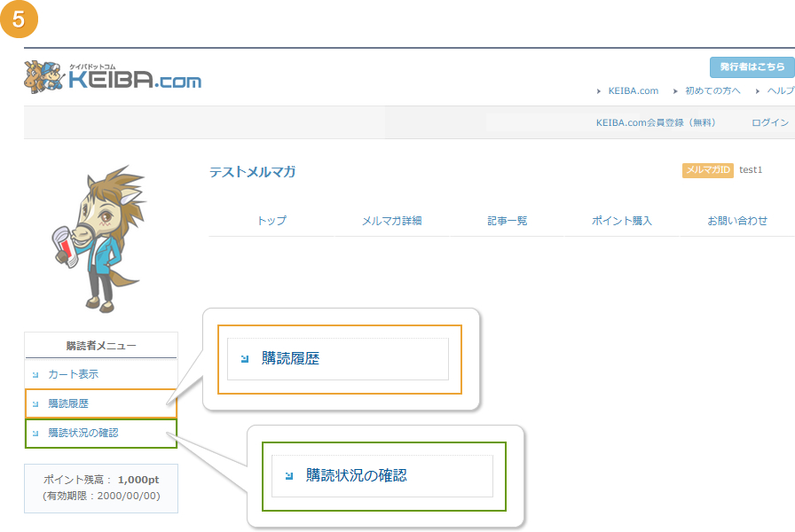The height and width of the screenshot is (532, 795).
Task: Open the ログイン link at top right
Action: tap(775, 122)
